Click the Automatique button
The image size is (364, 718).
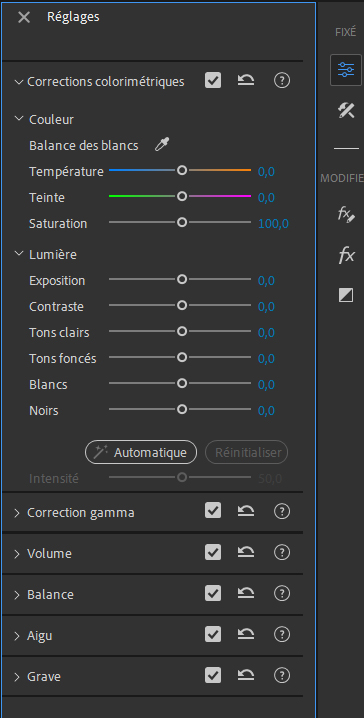tap(141, 452)
